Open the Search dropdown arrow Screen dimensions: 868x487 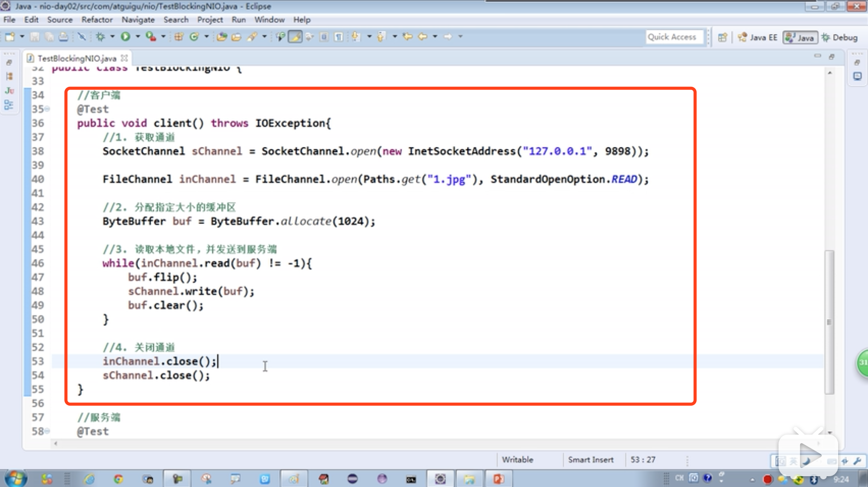pos(264,36)
